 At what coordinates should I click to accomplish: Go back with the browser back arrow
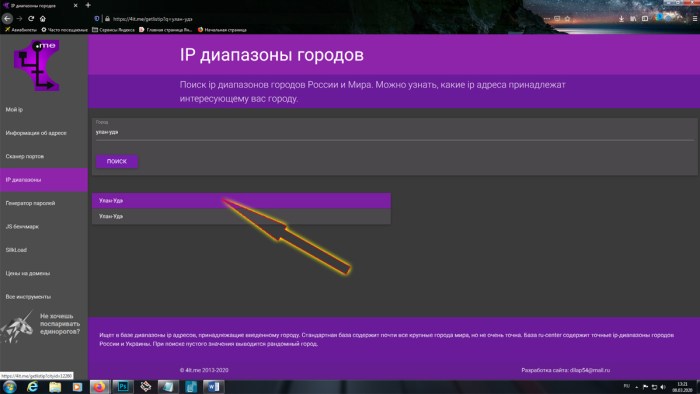pos(7,18)
